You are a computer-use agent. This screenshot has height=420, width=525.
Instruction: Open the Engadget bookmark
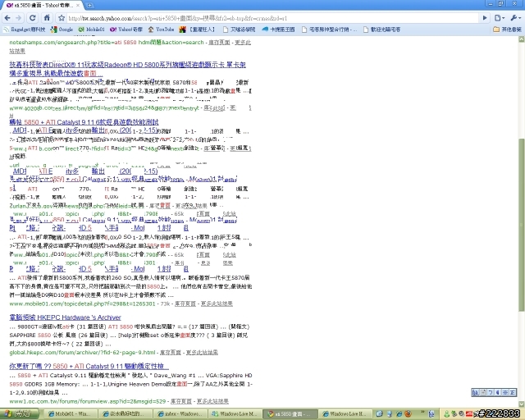pos(24,30)
